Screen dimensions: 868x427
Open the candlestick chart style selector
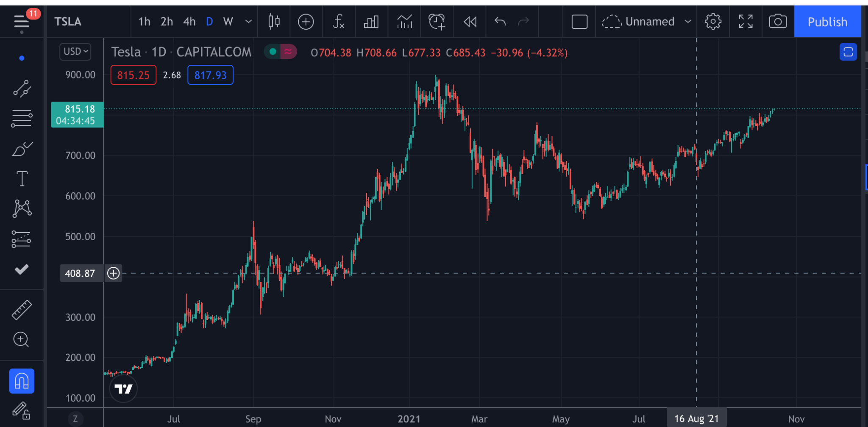pos(274,22)
